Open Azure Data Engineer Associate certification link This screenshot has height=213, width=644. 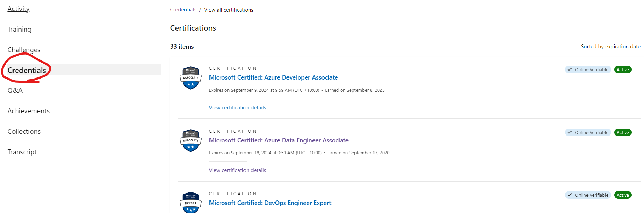coord(278,140)
